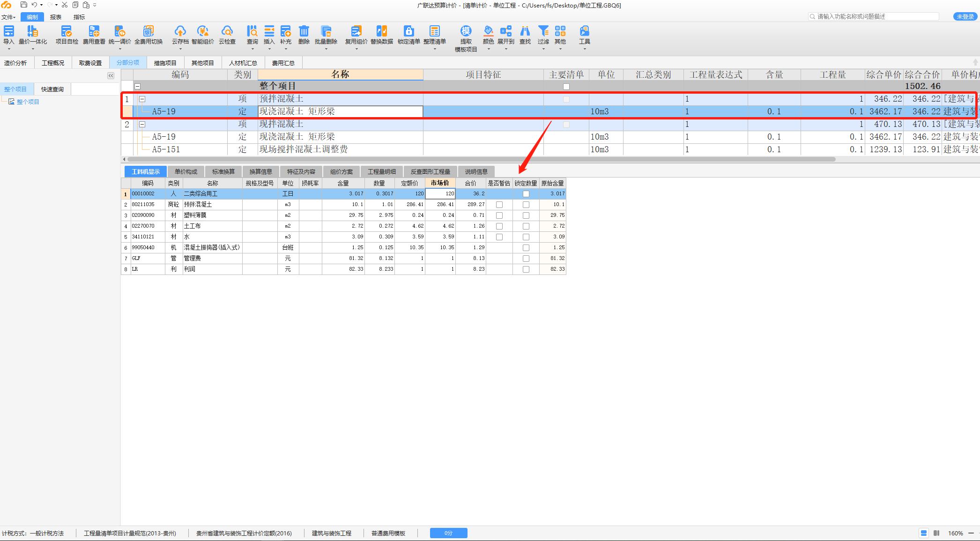Toggle 是否暂估 checkbox for 土工布
Viewport: 980px width, 541px height.
(x=499, y=226)
